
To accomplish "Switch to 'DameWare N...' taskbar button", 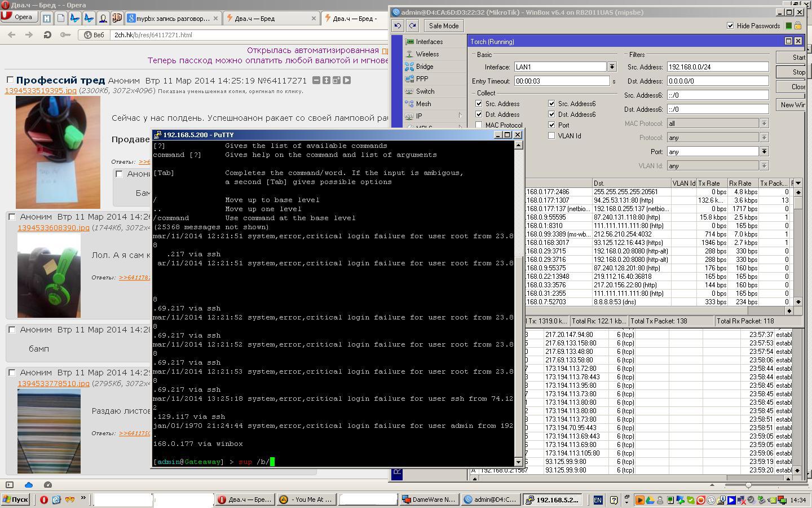I will [429, 500].
